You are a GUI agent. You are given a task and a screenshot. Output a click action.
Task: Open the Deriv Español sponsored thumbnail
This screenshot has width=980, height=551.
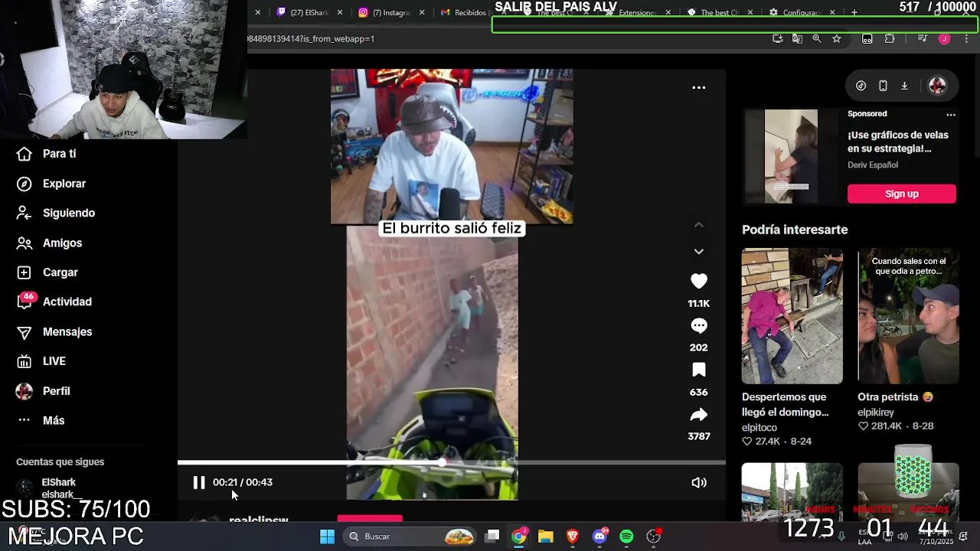pos(791,156)
